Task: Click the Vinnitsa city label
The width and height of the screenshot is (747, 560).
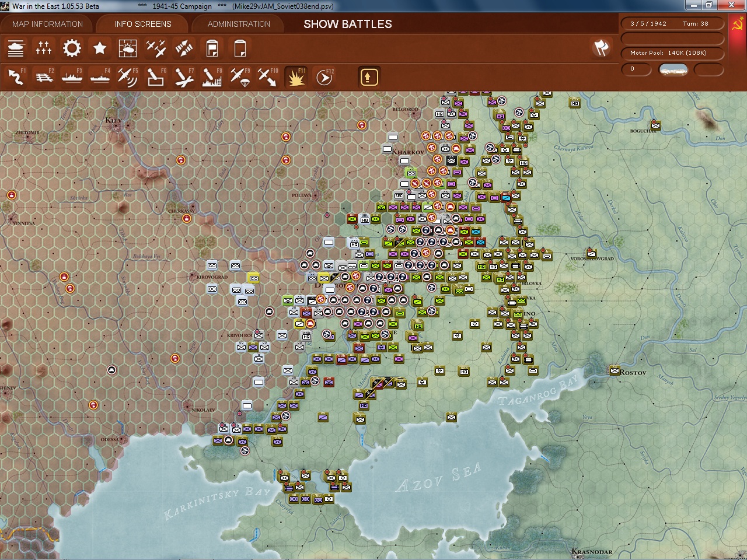Action: coord(23,223)
